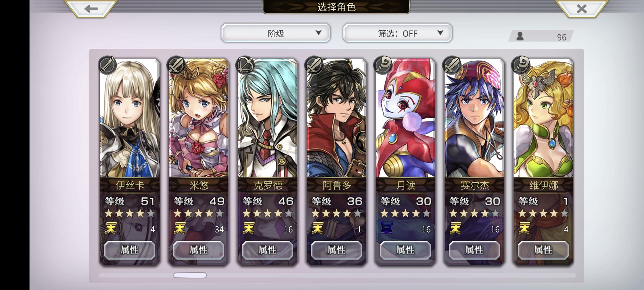
Task: Click the horizontal scrollbar thumb
Action: click(190, 275)
